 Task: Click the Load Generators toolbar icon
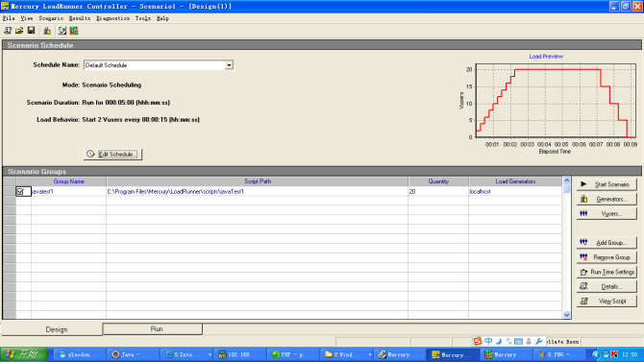(47, 31)
